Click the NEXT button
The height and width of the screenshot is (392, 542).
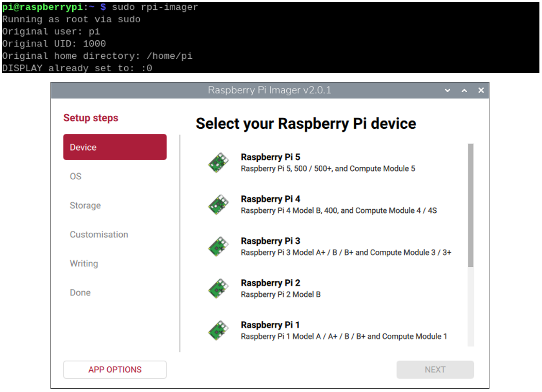pos(435,369)
